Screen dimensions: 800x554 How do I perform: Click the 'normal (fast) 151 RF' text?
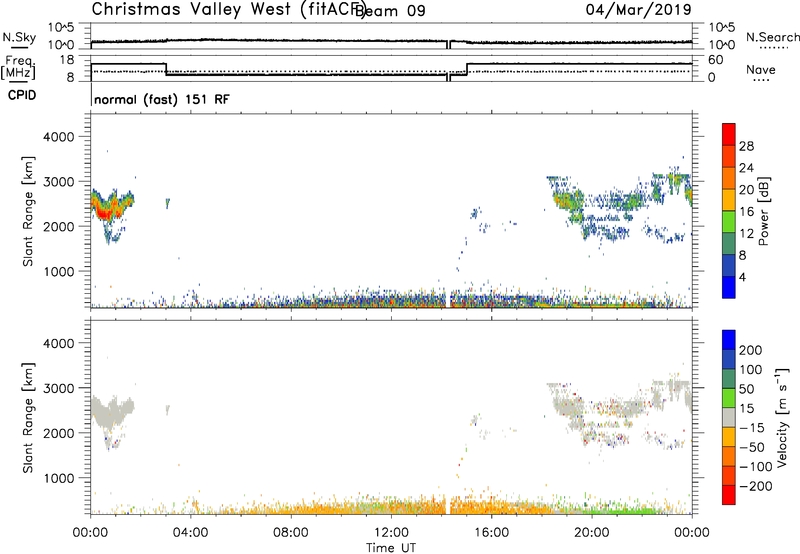pos(162,99)
